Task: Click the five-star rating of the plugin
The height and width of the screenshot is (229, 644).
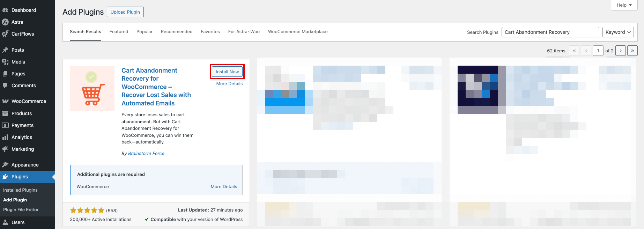Action: [87, 210]
